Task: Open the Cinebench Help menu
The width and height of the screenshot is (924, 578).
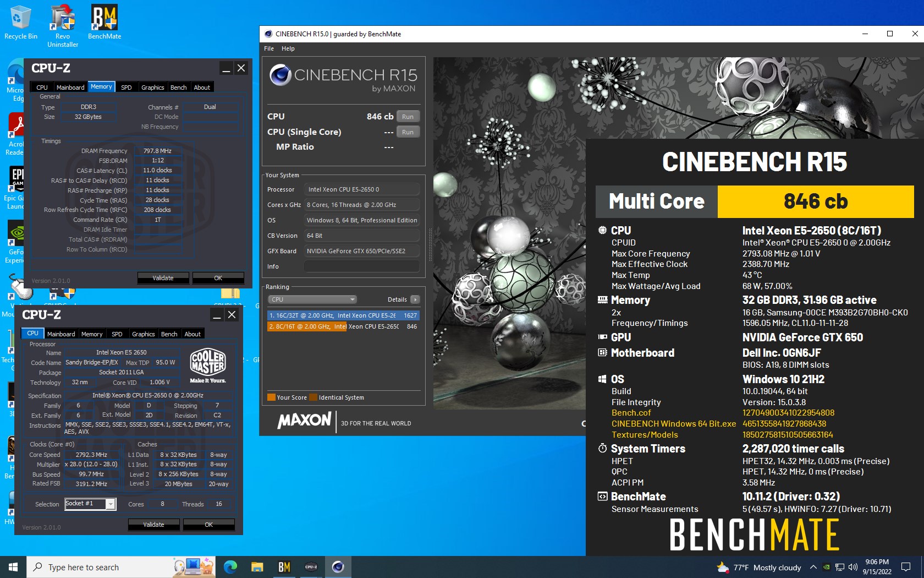Action: 288,48
